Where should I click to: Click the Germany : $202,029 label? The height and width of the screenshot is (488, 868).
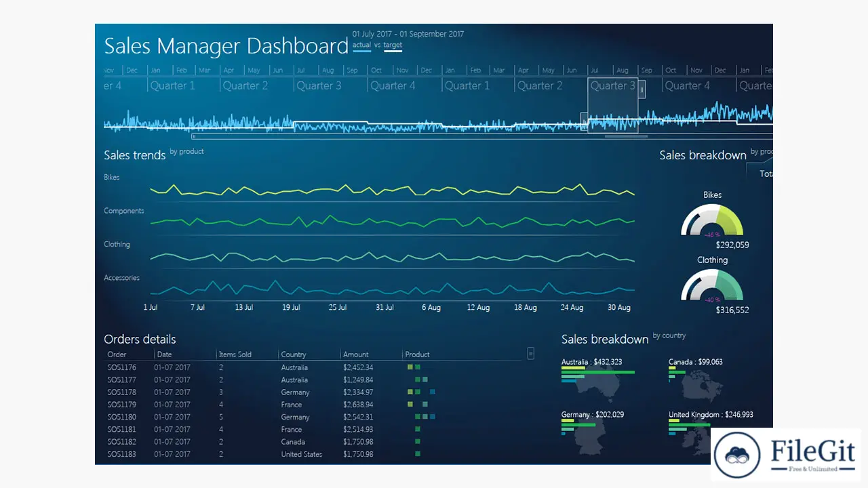click(x=593, y=415)
